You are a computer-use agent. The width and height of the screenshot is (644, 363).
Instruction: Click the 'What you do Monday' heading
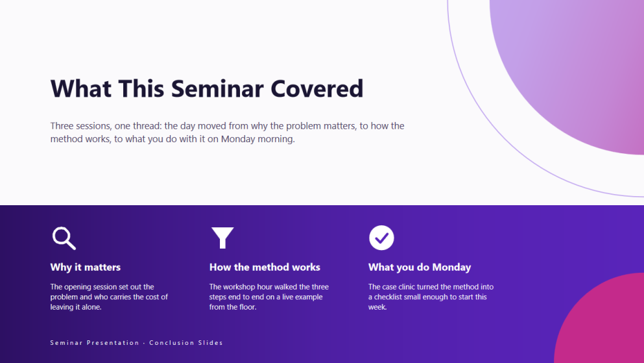pos(420,267)
